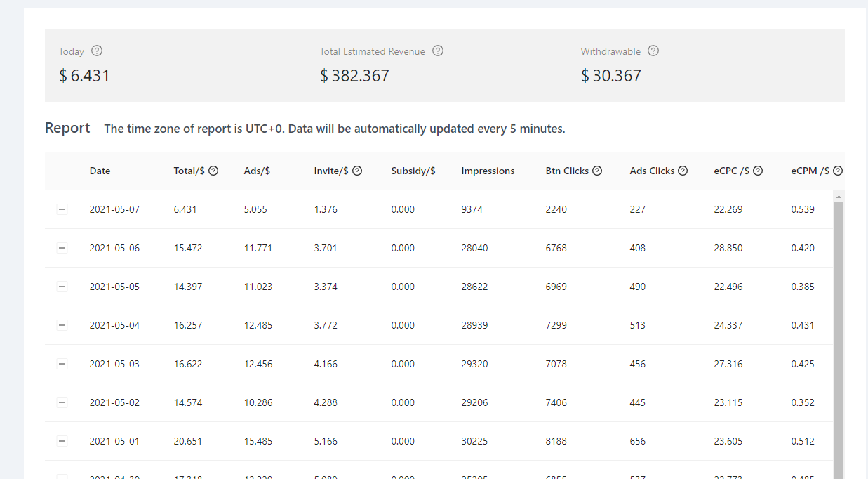This screenshot has height=479, width=868.
Task: Click the Date column header
Action: (x=100, y=171)
